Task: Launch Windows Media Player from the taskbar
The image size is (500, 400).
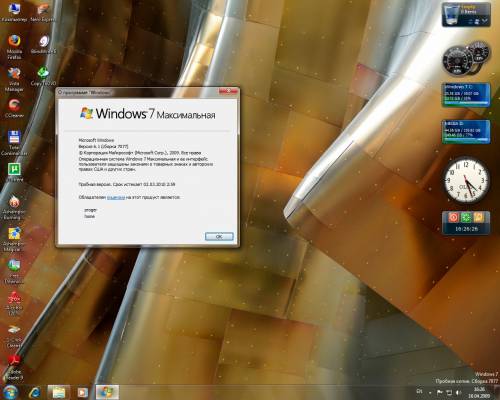Action: (82, 392)
